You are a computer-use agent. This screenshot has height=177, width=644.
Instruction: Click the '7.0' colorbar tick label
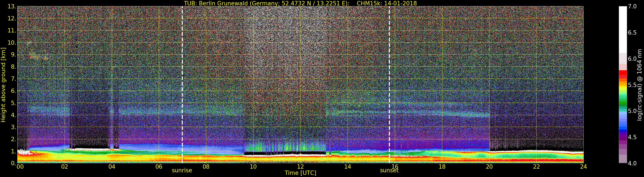click(x=632, y=6)
